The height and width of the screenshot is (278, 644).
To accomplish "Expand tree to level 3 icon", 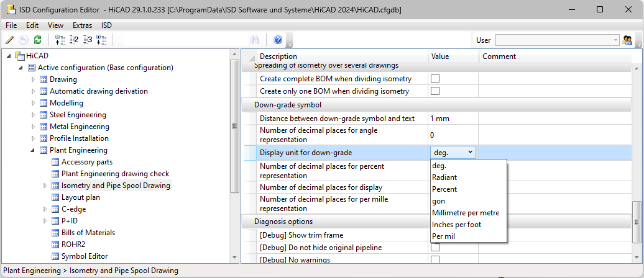I will point(88,40).
